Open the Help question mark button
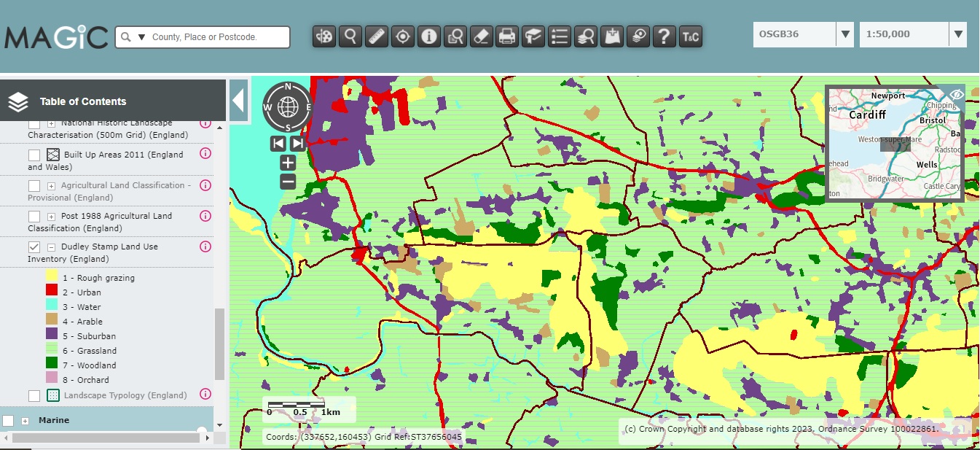 tap(663, 36)
